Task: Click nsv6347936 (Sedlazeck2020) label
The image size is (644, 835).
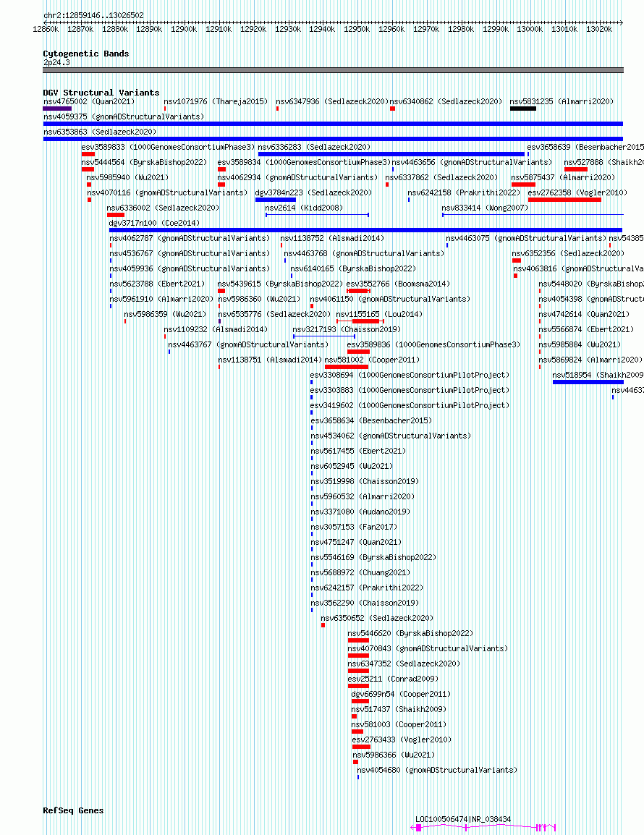Action: [x=332, y=101]
